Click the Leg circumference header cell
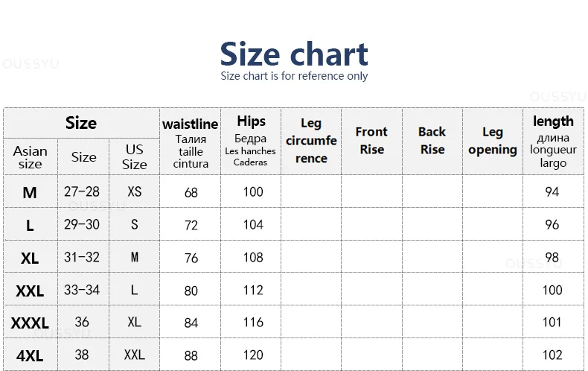The width and height of the screenshot is (588, 371). [x=311, y=142]
